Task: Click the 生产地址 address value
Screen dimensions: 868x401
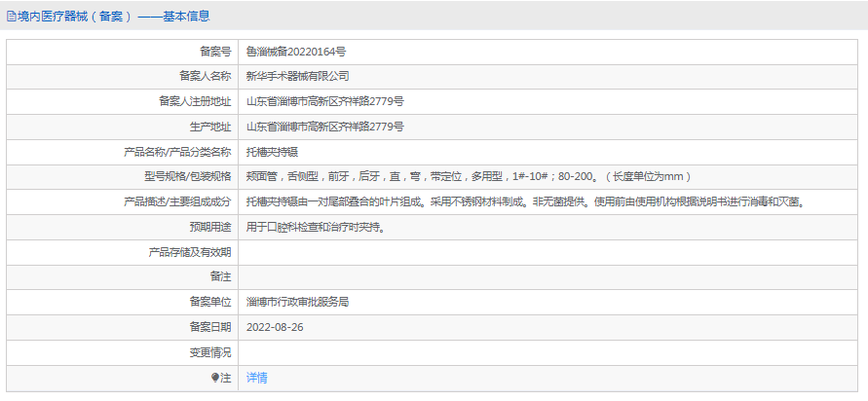Action: pyautogui.click(x=325, y=128)
